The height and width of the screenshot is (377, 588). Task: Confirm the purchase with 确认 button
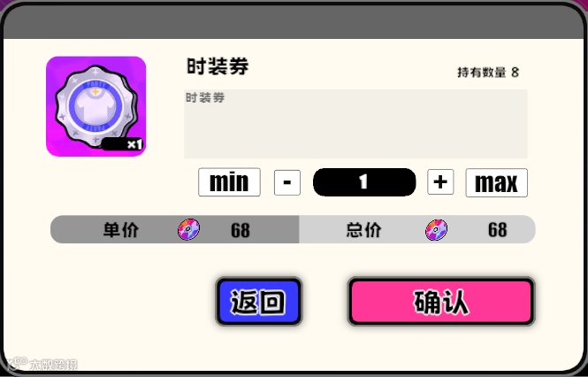(441, 302)
